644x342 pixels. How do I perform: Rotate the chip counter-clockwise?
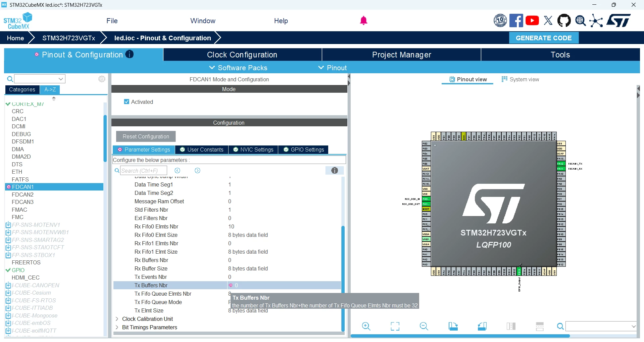click(x=482, y=326)
